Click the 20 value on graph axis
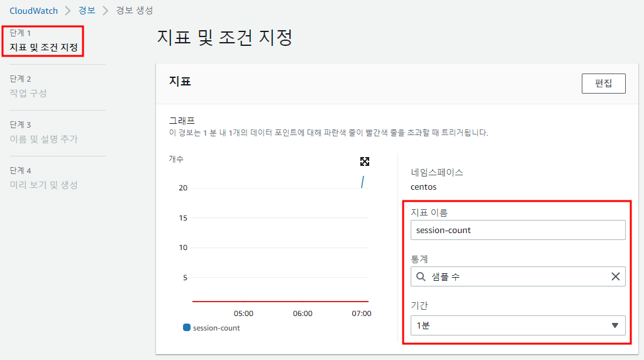644x360 pixels. [183, 188]
